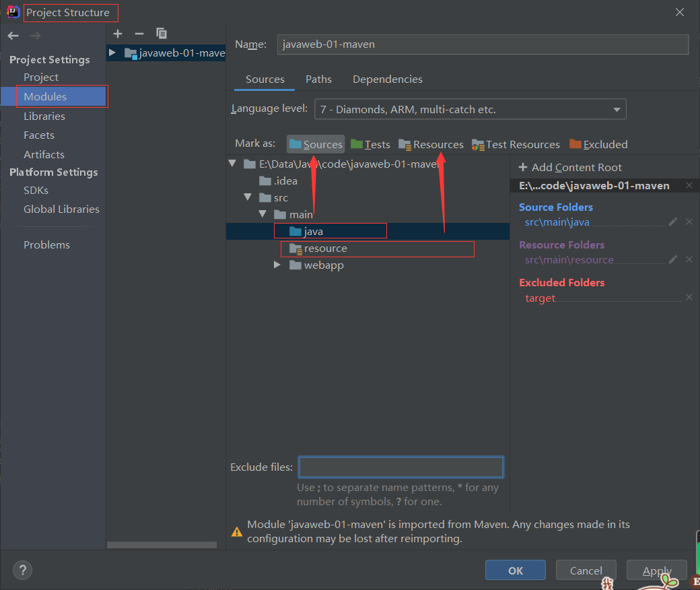700x590 pixels.
Task: Expand the webapp folder
Action: [277, 265]
